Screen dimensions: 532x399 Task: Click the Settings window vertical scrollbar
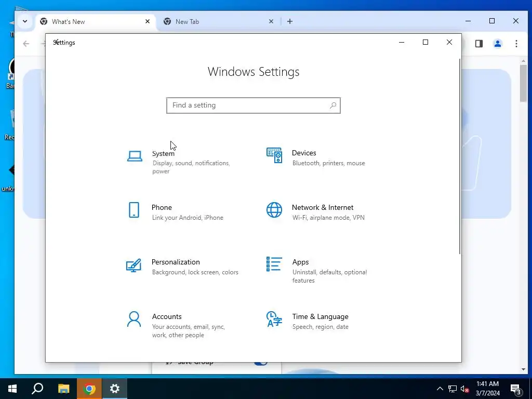point(460,156)
